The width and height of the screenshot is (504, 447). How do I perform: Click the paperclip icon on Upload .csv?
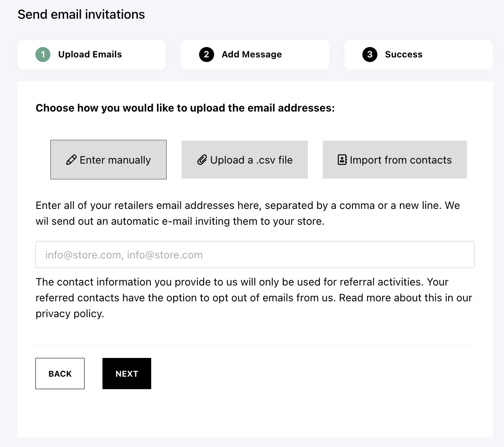[x=202, y=160]
